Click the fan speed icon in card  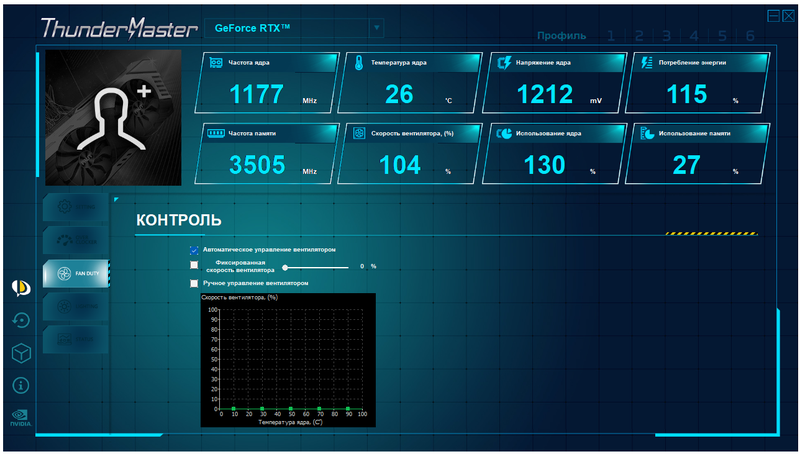click(x=360, y=133)
